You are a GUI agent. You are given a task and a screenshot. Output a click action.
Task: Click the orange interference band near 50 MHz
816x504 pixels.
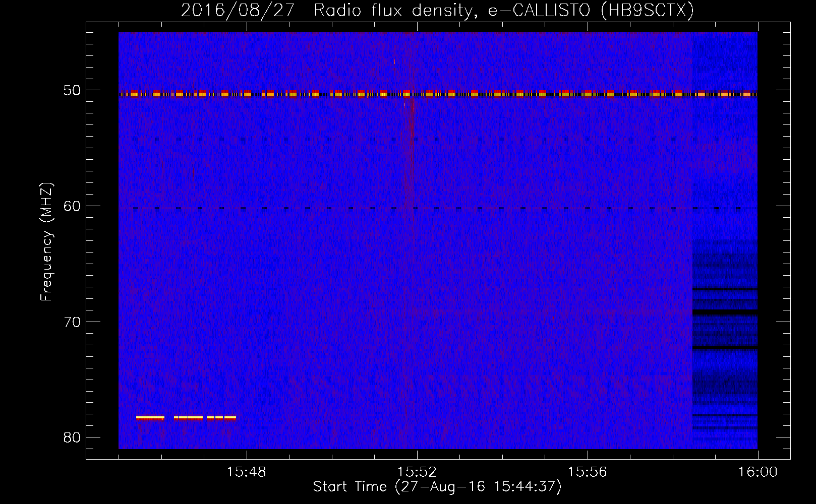click(x=438, y=94)
